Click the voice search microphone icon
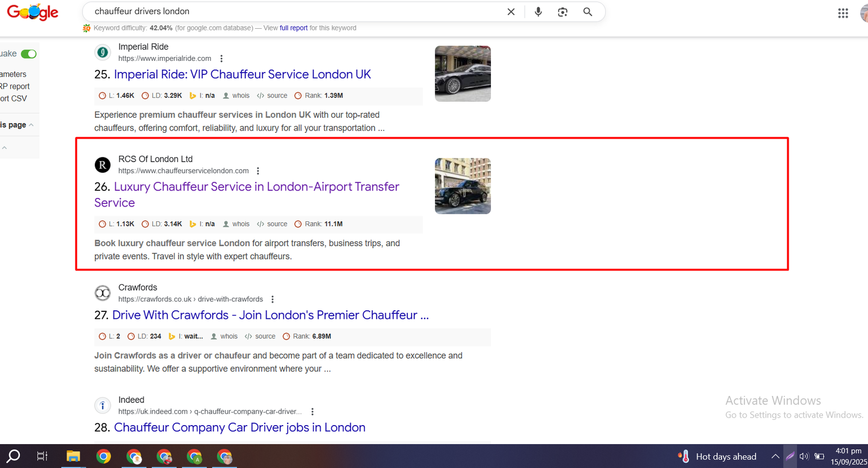Image resolution: width=868 pixels, height=468 pixels. [538, 11]
